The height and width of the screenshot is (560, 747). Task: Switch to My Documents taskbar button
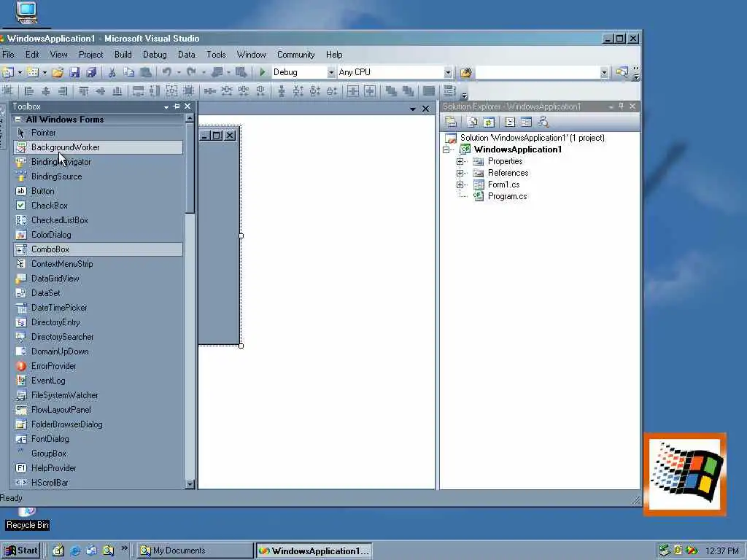coord(196,551)
